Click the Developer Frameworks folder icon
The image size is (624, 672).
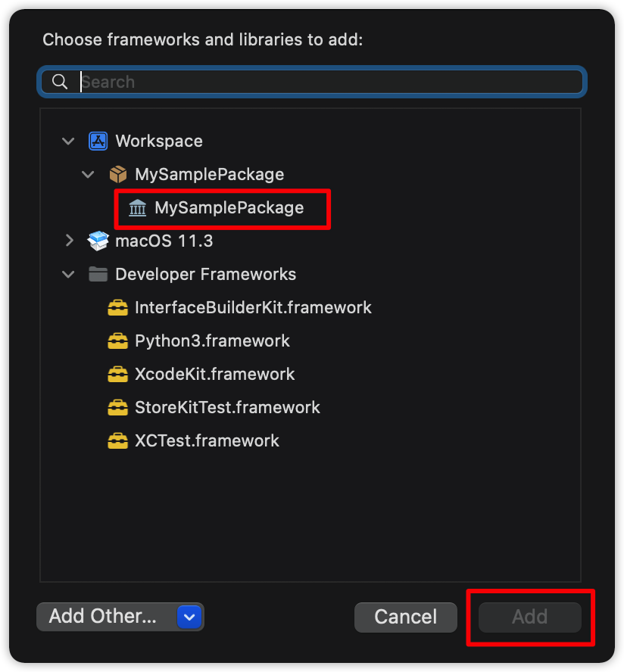(98, 274)
